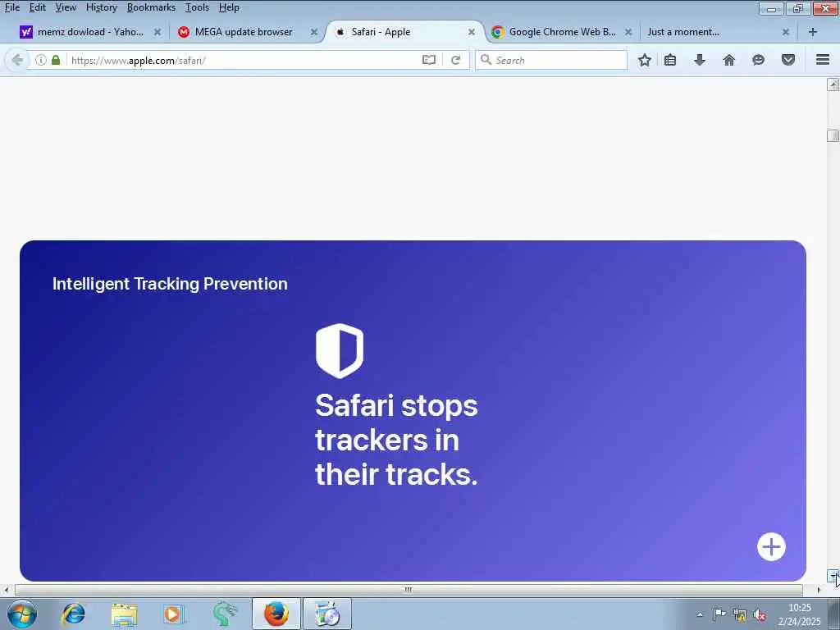Click the horizontal scrollbar right arrow
The image size is (840, 630).
[819, 590]
